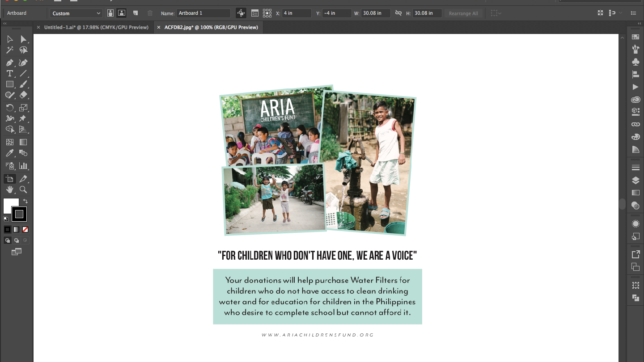
Task: Activate the Perspective Grid tool
Action: click(23, 129)
